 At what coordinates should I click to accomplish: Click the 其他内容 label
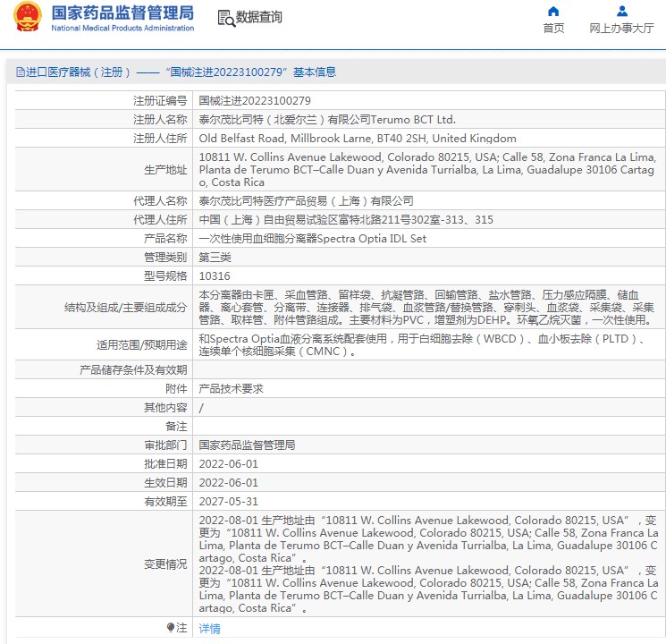pos(165,407)
